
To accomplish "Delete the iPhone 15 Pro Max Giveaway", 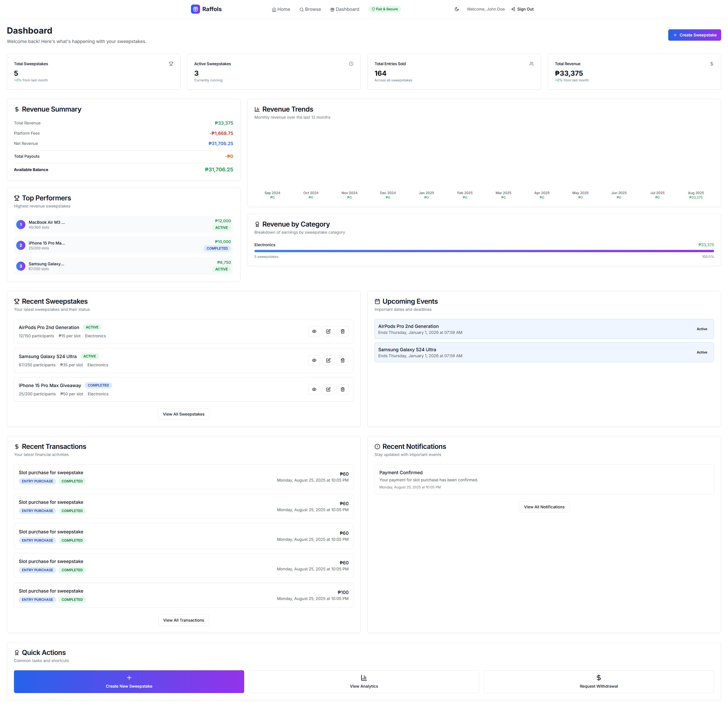I will tap(342, 389).
